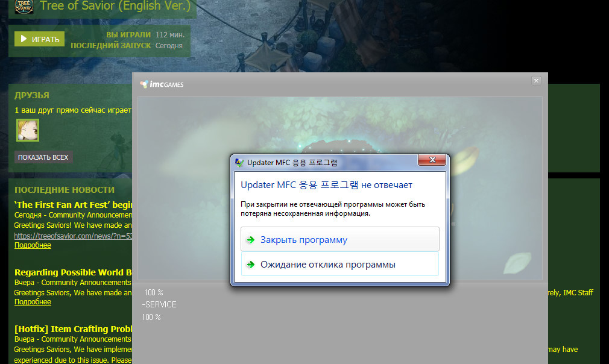Open 'The First Fan Art Fest' news headline

73,205
